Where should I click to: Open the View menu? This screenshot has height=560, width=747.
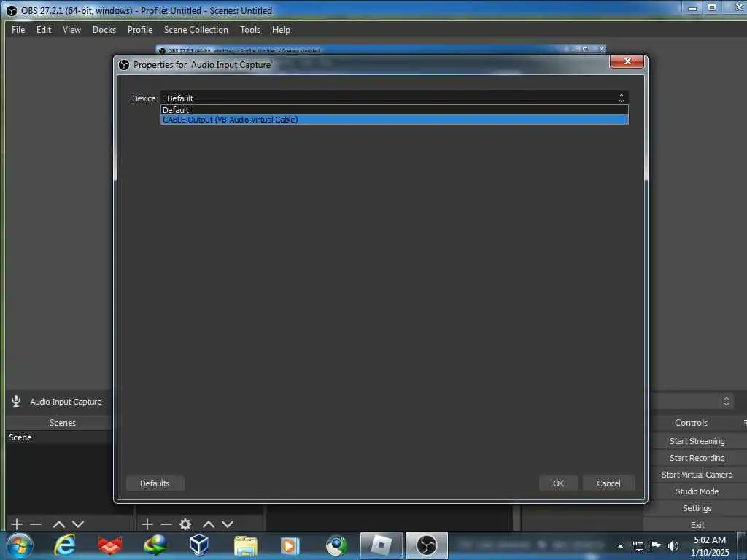pos(72,30)
